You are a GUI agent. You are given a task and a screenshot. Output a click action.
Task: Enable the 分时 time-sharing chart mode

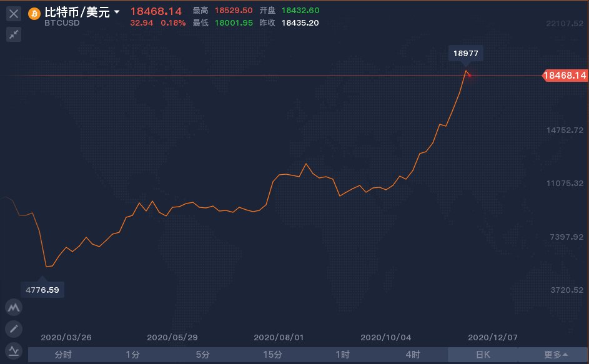[x=62, y=354]
